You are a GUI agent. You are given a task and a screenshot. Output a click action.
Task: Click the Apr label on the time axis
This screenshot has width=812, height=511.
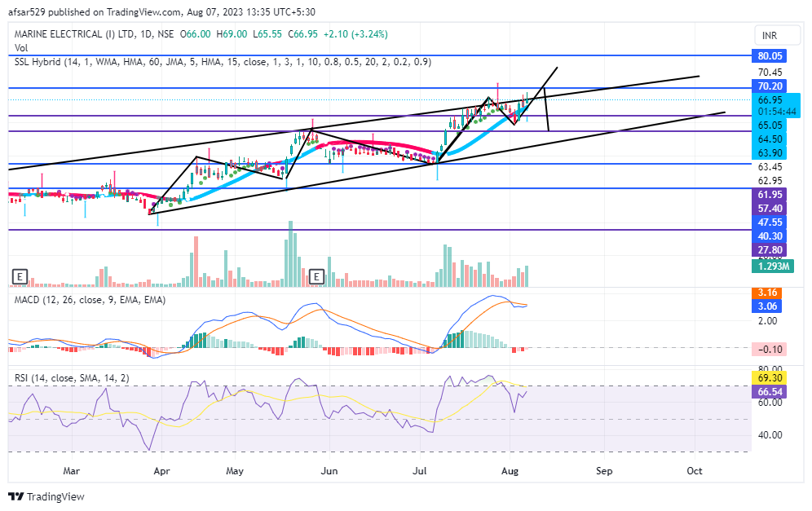(x=162, y=471)
